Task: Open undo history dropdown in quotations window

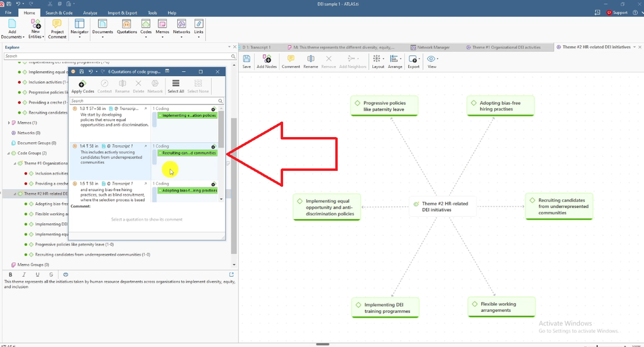Action: click(x=96, y=72)
